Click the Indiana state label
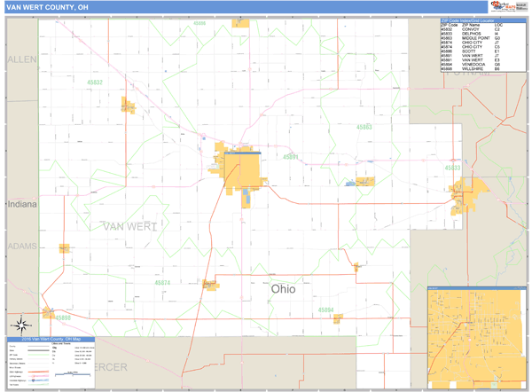 [22, 204]
